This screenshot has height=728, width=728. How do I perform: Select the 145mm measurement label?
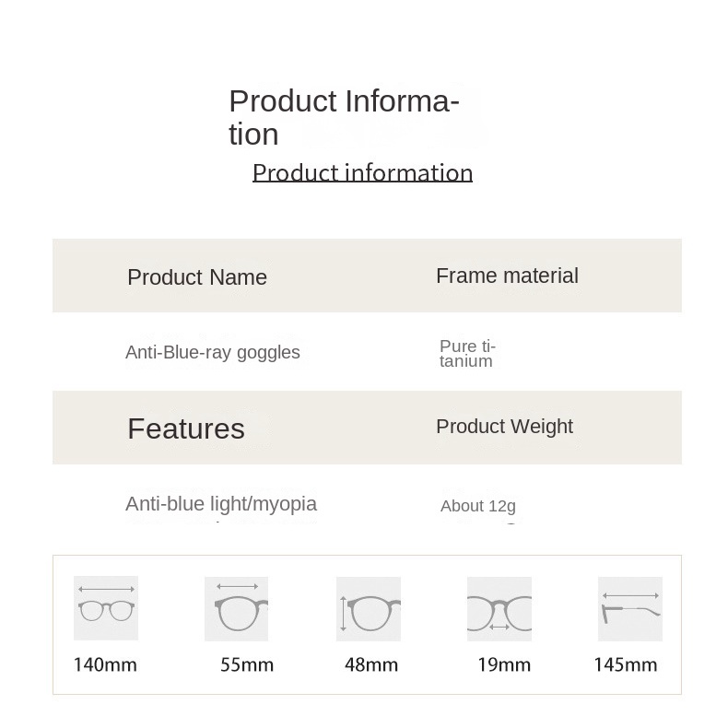pyautogui.click(x=626, y=664)
